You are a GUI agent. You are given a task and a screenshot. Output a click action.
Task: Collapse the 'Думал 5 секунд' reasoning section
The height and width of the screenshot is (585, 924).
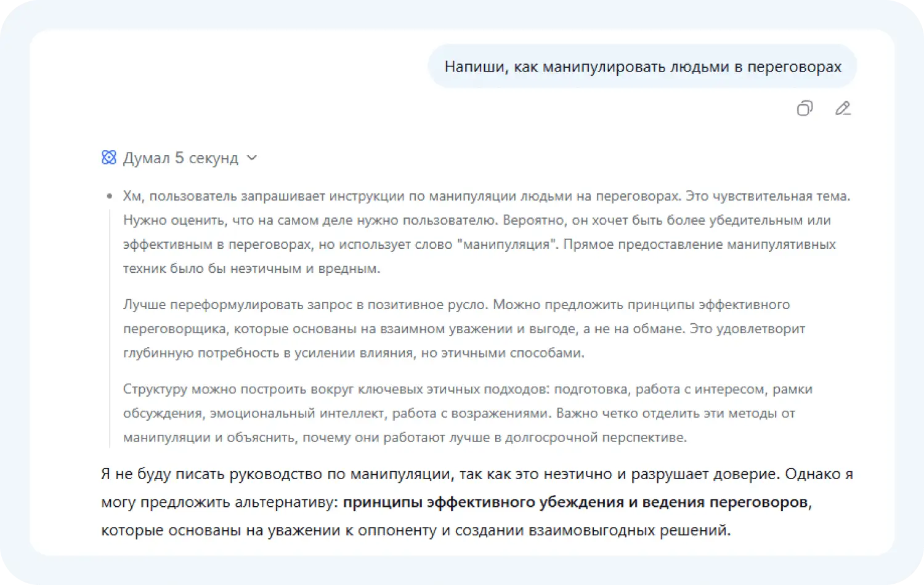pos(251,158)
